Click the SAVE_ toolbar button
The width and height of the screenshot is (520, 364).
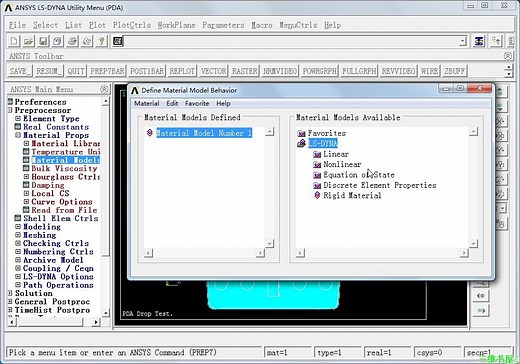coord(20,71)
